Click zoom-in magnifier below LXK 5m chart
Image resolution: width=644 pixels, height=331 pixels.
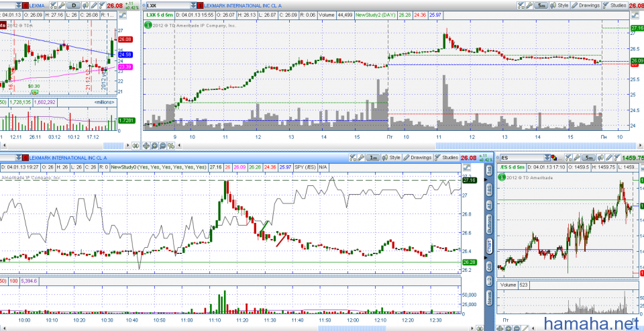[154, 146]
